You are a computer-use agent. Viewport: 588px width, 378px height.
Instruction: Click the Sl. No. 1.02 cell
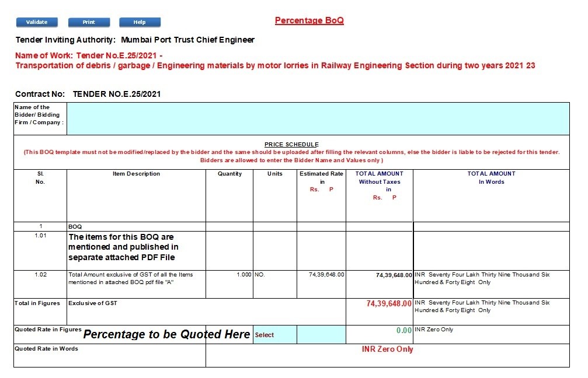tap(40, 275)
